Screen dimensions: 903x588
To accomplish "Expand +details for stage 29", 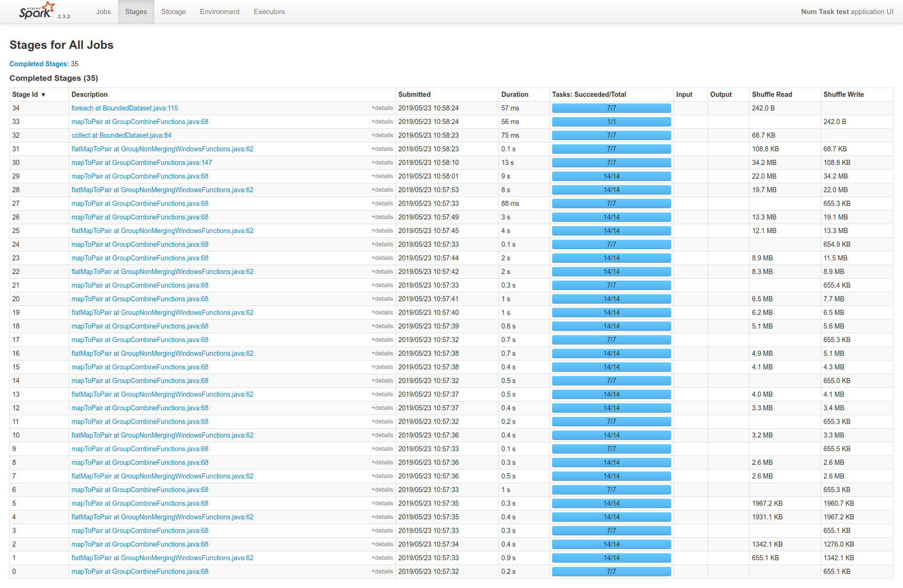I will pos(382,176).
